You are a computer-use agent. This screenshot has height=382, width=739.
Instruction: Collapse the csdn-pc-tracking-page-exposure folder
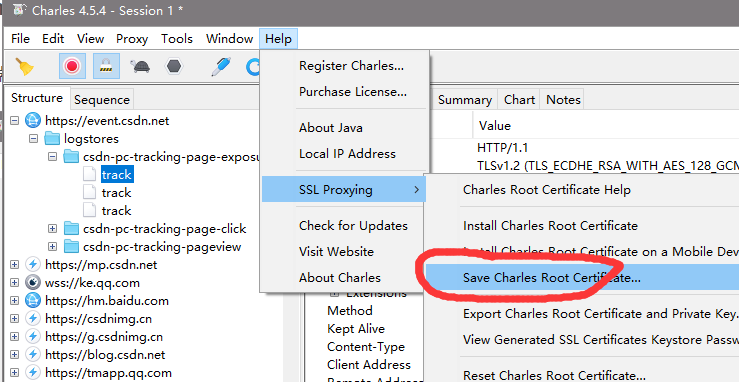[52, 157]
